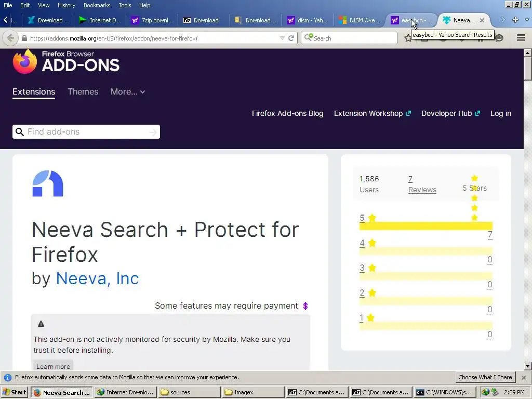Click the magnifier icon in Find add-ons
The image size is (532, 399).
[x=20, y=132]
